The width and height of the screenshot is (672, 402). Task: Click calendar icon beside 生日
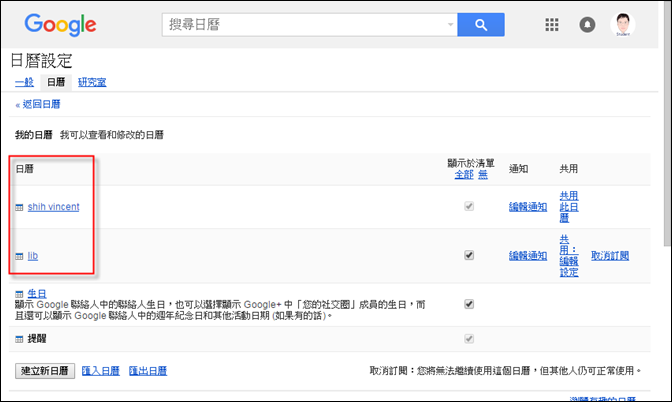click(x=19, y=294)
